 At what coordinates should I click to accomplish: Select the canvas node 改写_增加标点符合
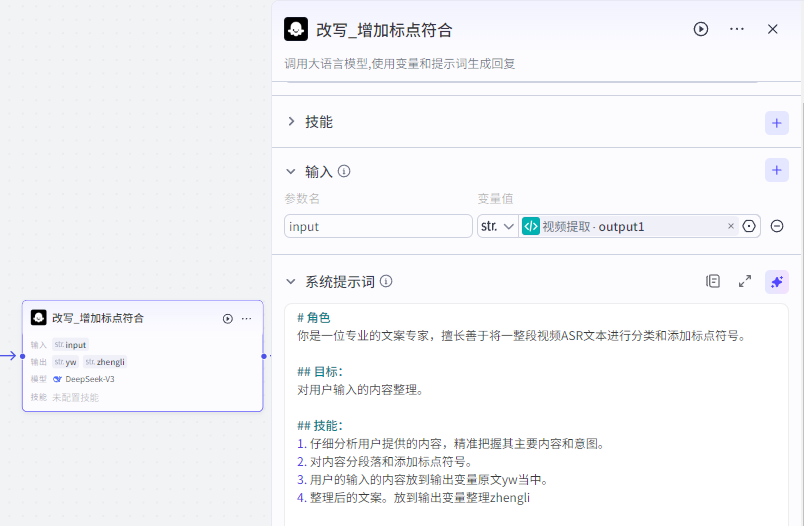[x=143, y=356]
